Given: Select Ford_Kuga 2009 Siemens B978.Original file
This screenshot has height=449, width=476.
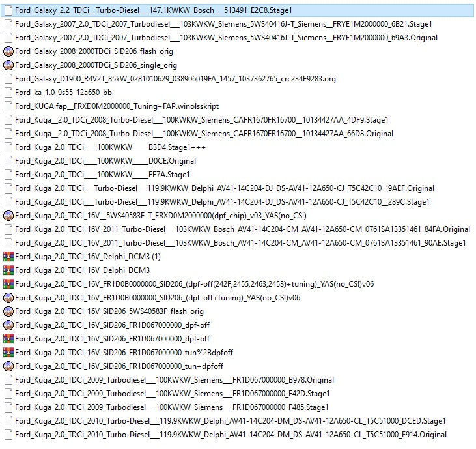Looking at the screenshot, I should (174, 379).
